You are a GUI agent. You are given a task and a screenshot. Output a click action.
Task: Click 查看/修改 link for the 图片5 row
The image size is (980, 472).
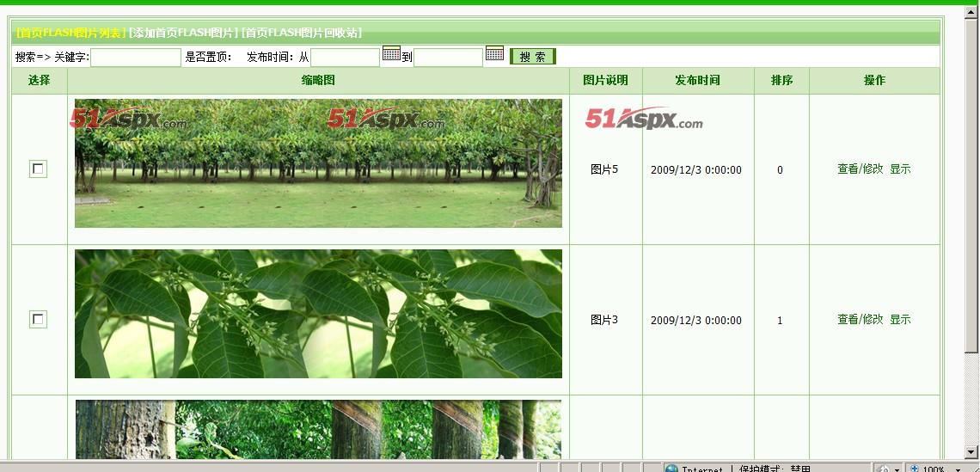point(860,169)
